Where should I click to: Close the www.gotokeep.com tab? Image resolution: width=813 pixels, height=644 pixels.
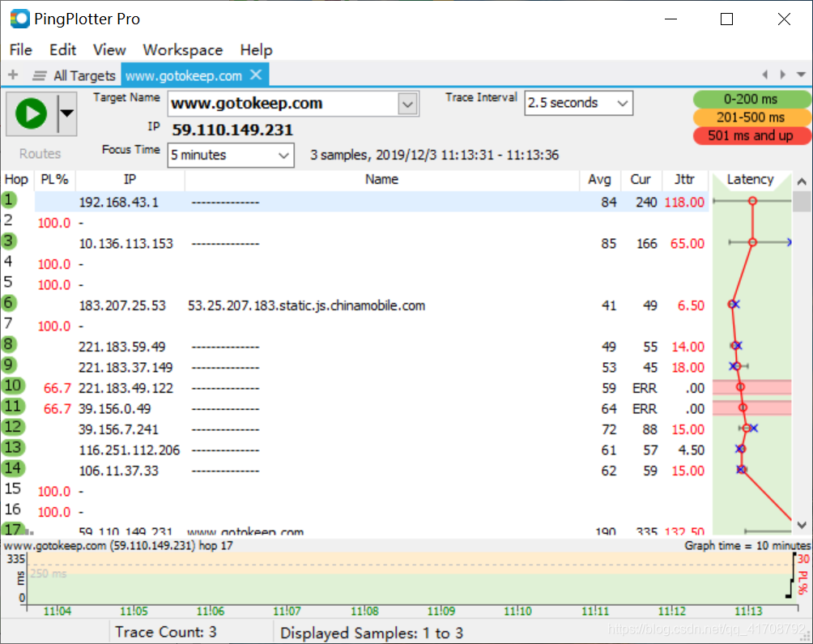point(256,75)
